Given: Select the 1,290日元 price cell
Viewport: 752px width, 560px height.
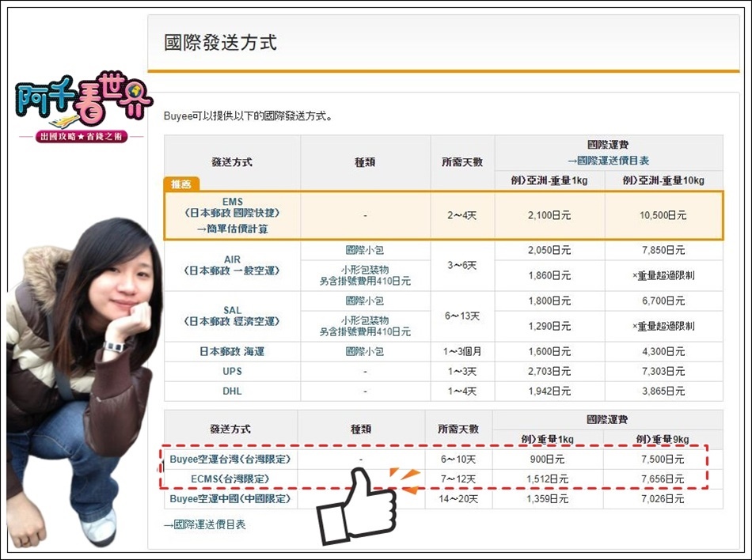Looking at the screenshot, I should (549, 326).
